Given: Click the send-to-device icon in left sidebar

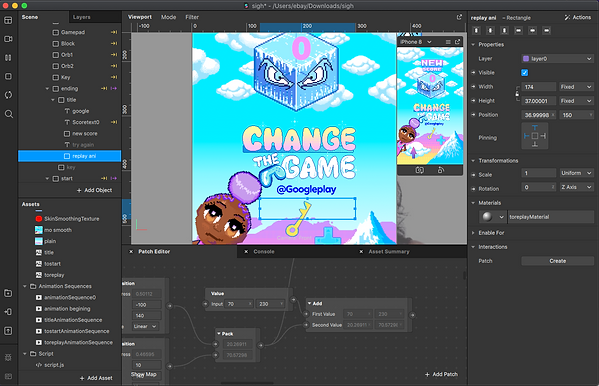Looking at the screenshot, I should pos(8,312).
